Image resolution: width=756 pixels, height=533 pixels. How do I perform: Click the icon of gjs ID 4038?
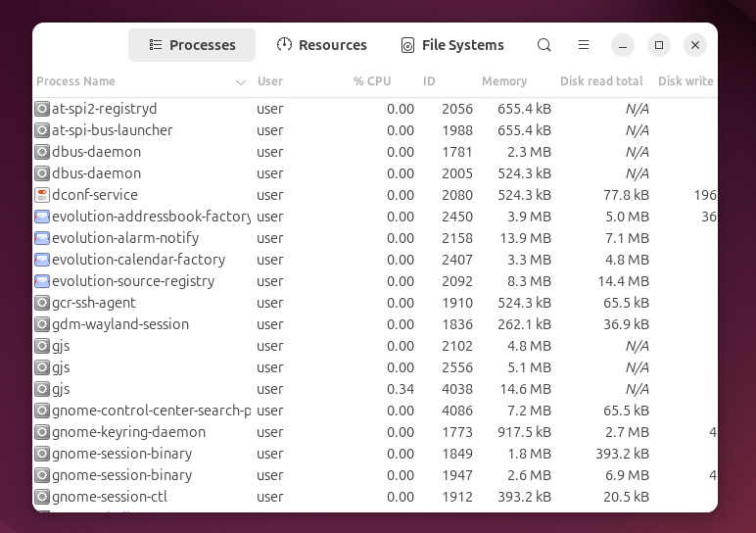[x=42, y=389]
